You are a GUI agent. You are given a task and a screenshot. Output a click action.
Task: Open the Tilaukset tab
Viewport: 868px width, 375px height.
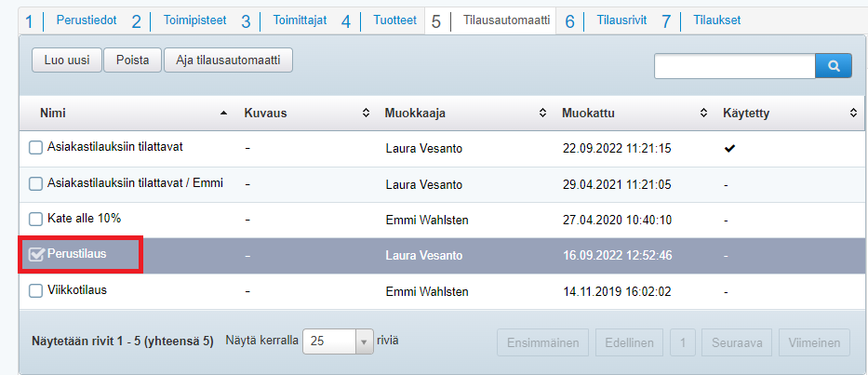coord(716,20)
